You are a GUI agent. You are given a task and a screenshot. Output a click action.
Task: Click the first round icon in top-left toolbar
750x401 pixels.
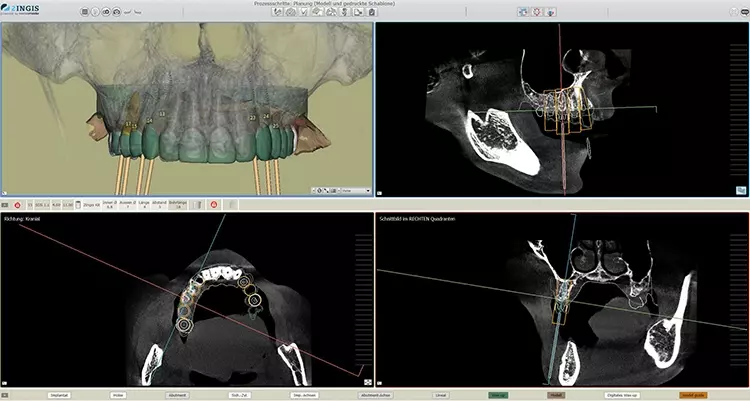click(x=85, y=12)
